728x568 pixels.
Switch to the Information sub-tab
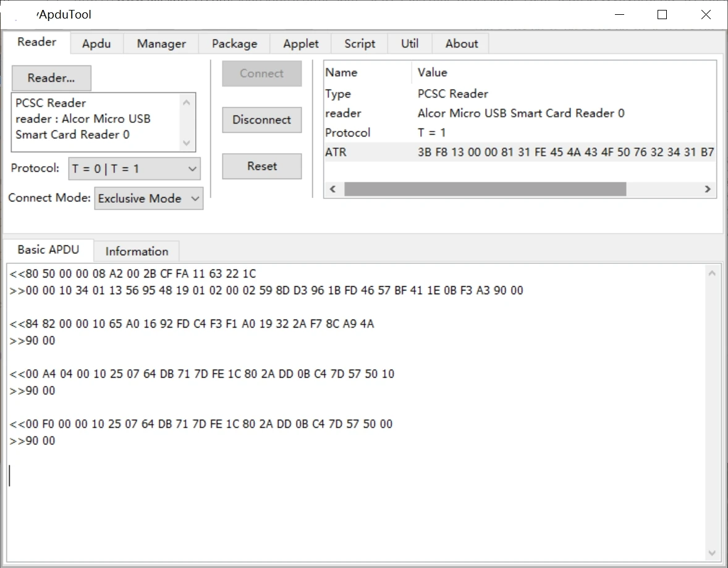tap(137, 251)
